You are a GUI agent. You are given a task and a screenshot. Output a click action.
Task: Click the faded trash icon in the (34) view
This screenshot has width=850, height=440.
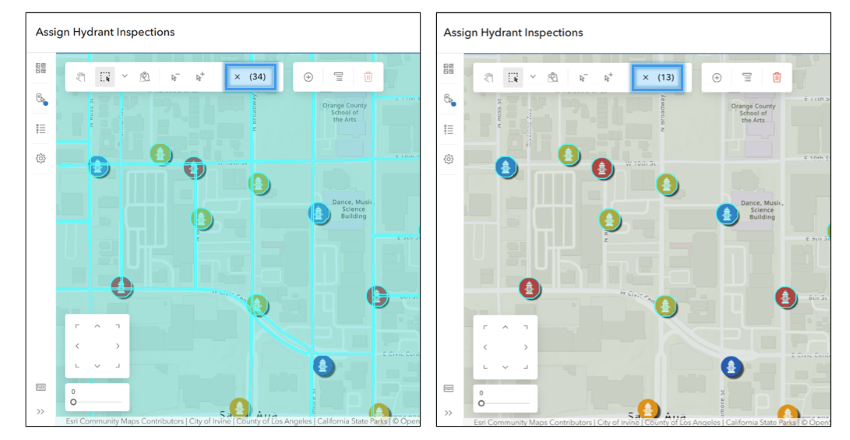pos(368,77)
